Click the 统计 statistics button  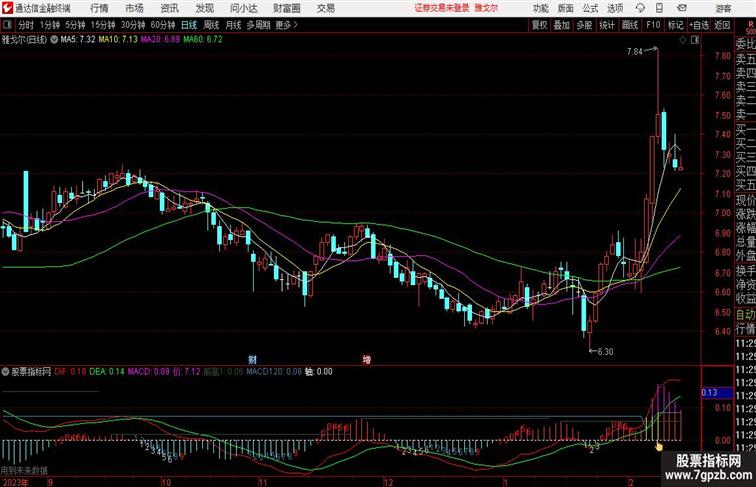coord(607,25)
